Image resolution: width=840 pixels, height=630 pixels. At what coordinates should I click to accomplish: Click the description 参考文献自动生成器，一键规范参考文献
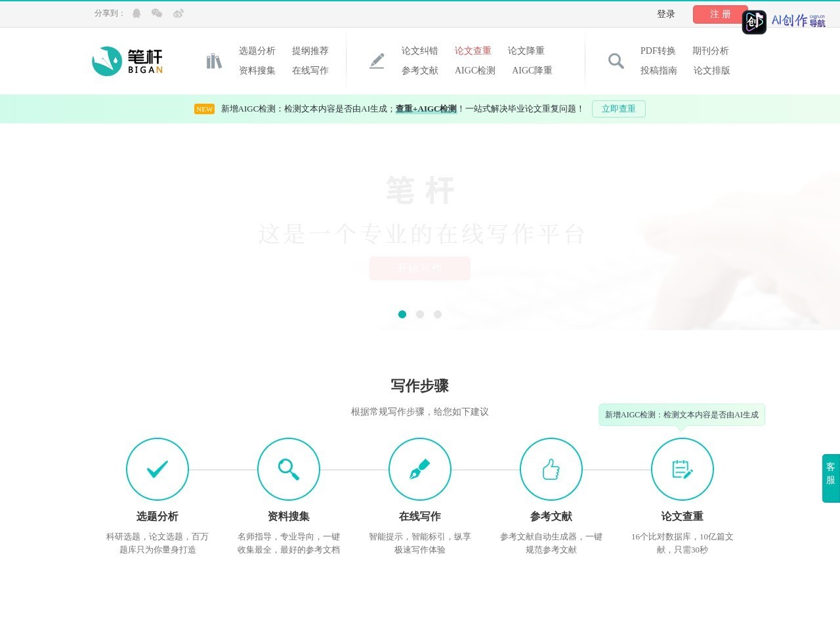(x=551, y=543)
